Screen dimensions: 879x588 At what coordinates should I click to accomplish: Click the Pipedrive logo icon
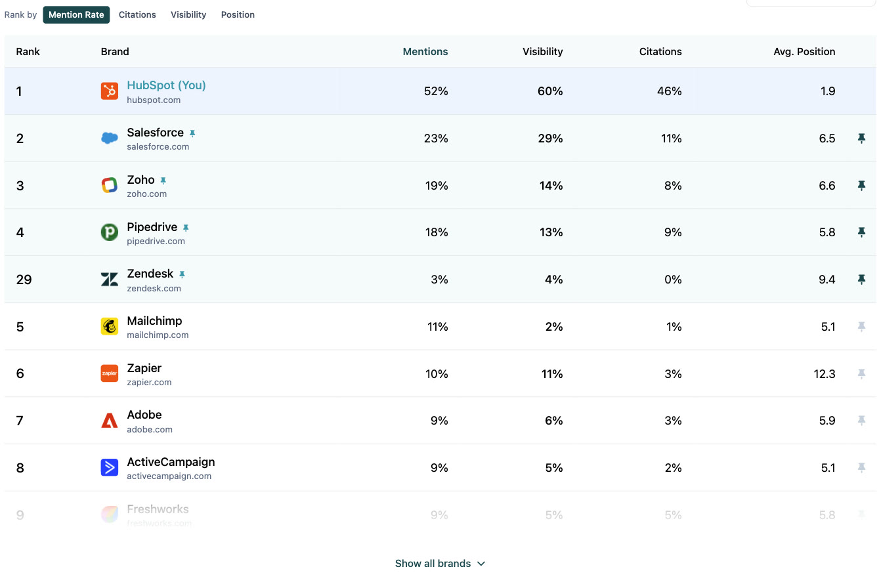click(x=110, y=232)
